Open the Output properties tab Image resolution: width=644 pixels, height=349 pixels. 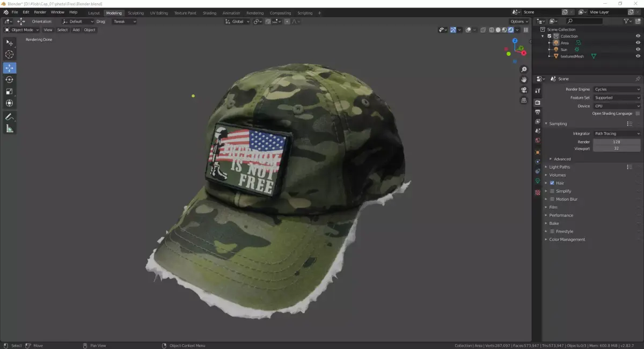537,112
